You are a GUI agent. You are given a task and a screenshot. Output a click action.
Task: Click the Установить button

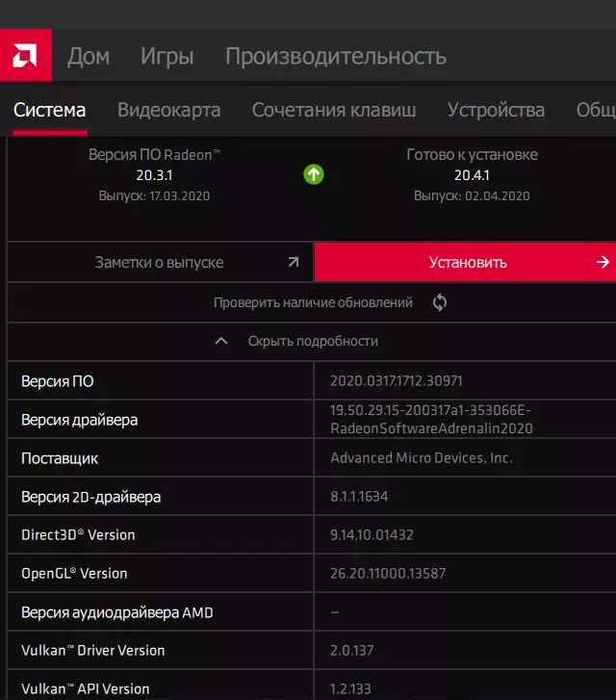point(465,262)
